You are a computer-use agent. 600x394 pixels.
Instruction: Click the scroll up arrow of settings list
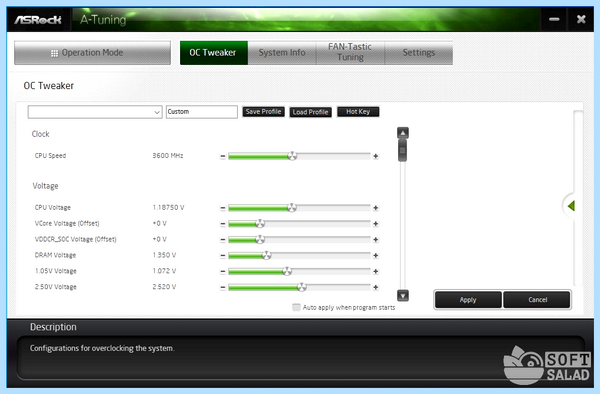coord(403,133)
